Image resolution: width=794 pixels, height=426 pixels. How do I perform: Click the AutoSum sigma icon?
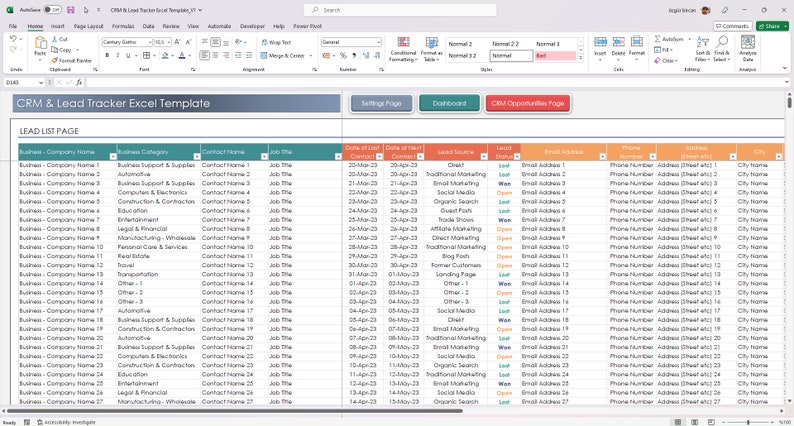[x=657, y=39]
